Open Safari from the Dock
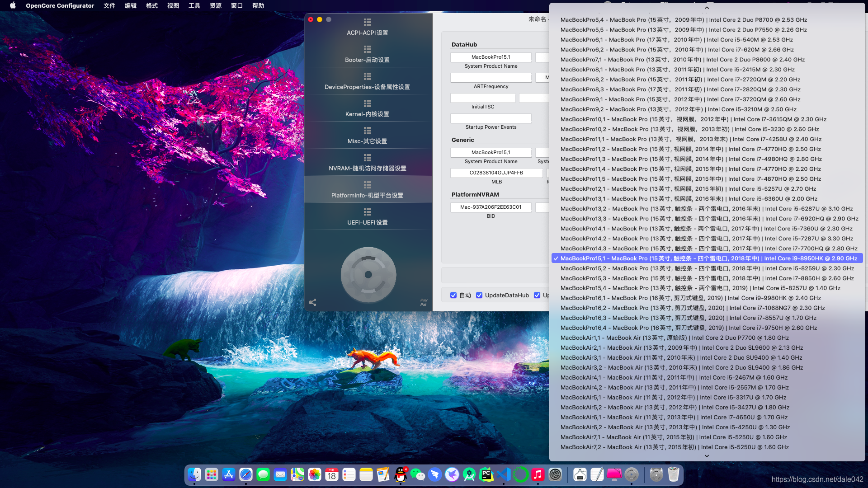 pyautogui.click(x=246, y=474)
